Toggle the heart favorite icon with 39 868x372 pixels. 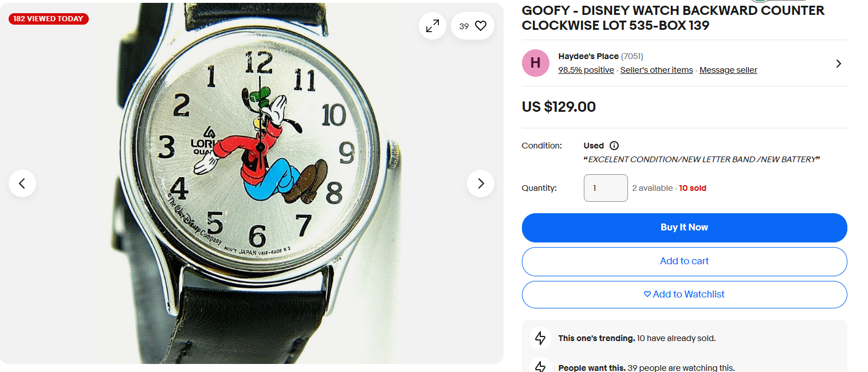pos(473,26)
